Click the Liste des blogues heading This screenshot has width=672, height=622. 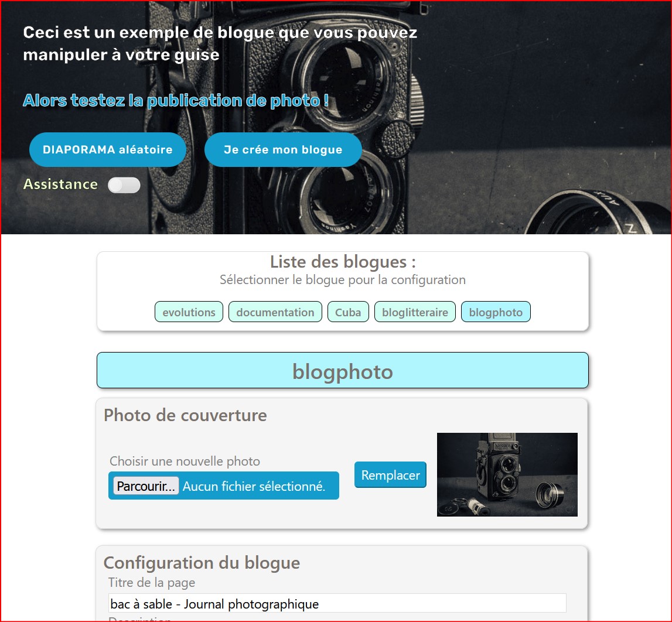(342, 262)
